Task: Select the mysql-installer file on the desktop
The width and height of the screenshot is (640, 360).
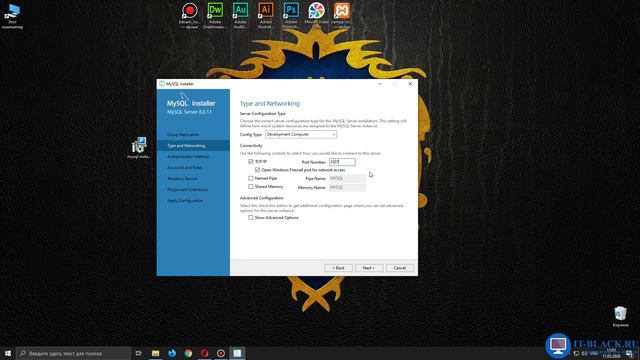Action: 139,148
